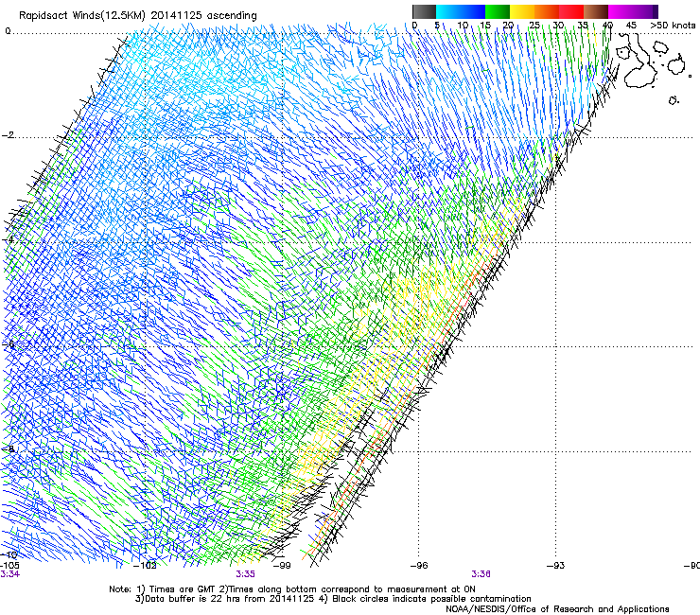Click the '-93' longitude axis label

click(556, 566)
